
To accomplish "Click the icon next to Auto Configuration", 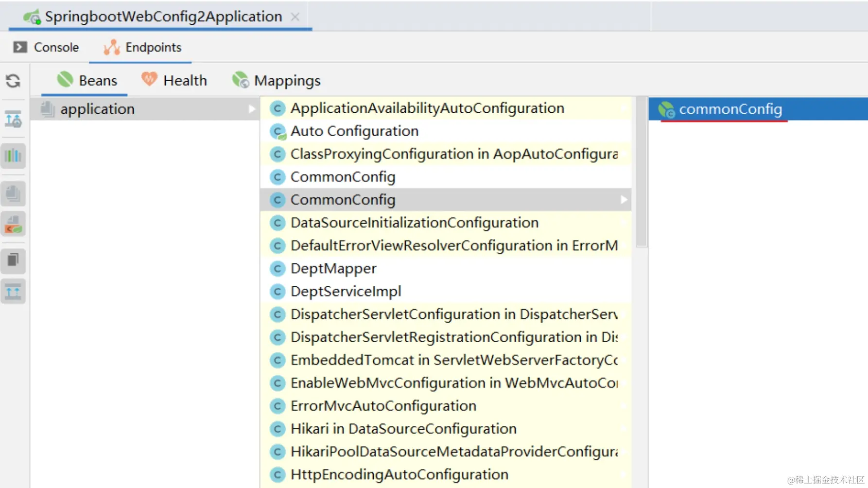I will (x=278, y=131).
